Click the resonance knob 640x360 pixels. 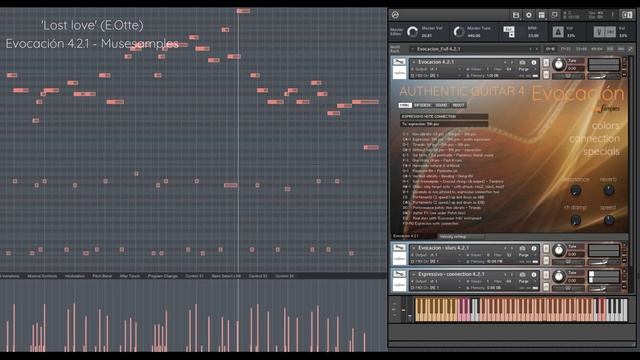(576, 190)
